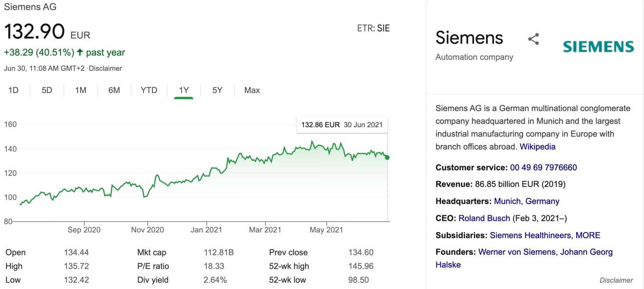Click the +38.29 (40.51%) past year change
The height and width of the screenshot is (289, 644).
(64, 52)
